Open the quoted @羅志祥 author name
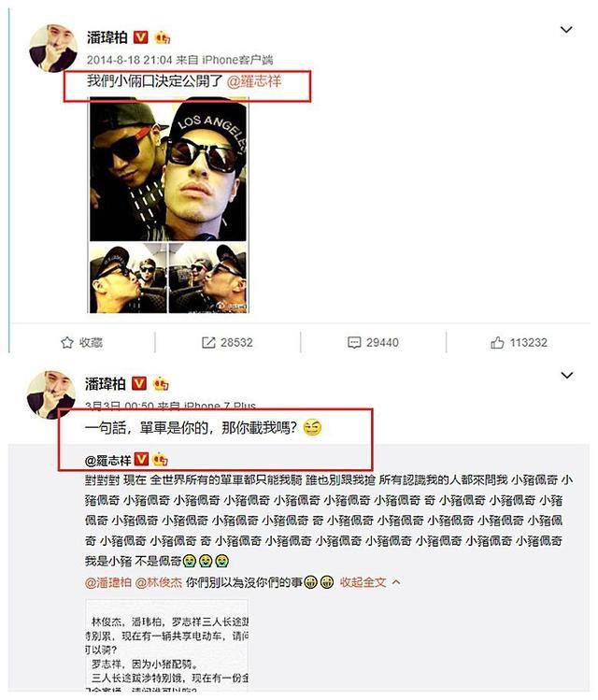 point(108,460)
